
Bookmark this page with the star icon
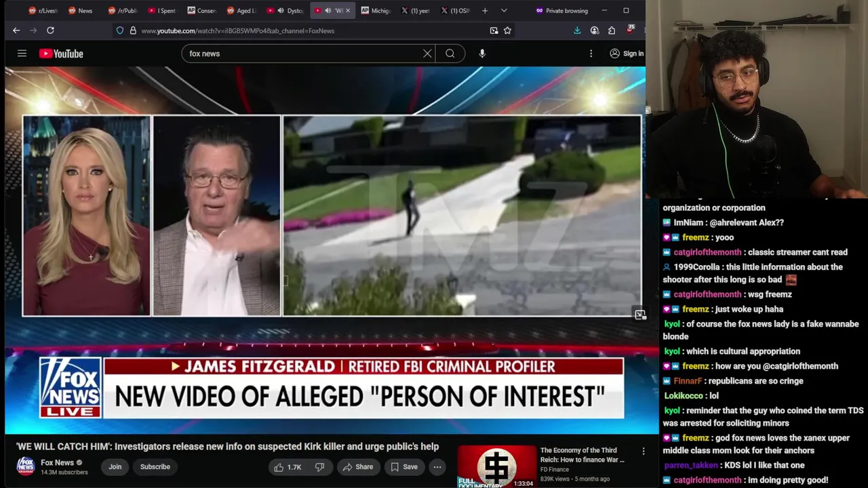pos(507,30)
